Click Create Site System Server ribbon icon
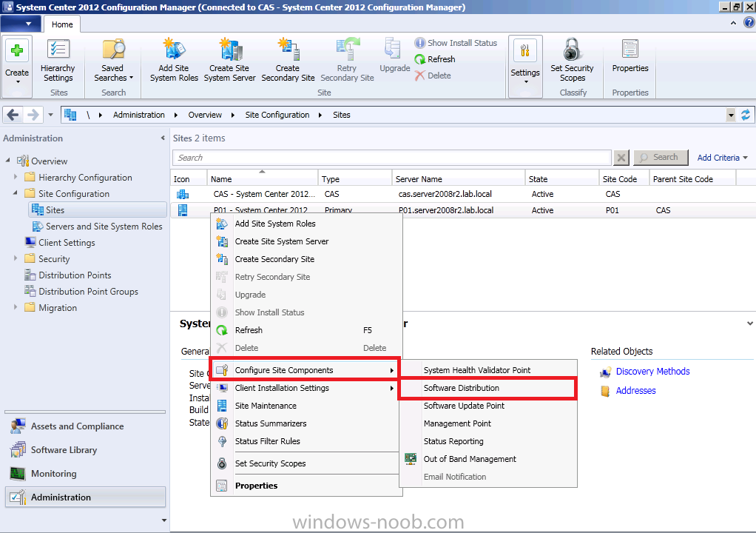This screenshot has height=533, width=756. pyautogui.click(x=229, y=61)
